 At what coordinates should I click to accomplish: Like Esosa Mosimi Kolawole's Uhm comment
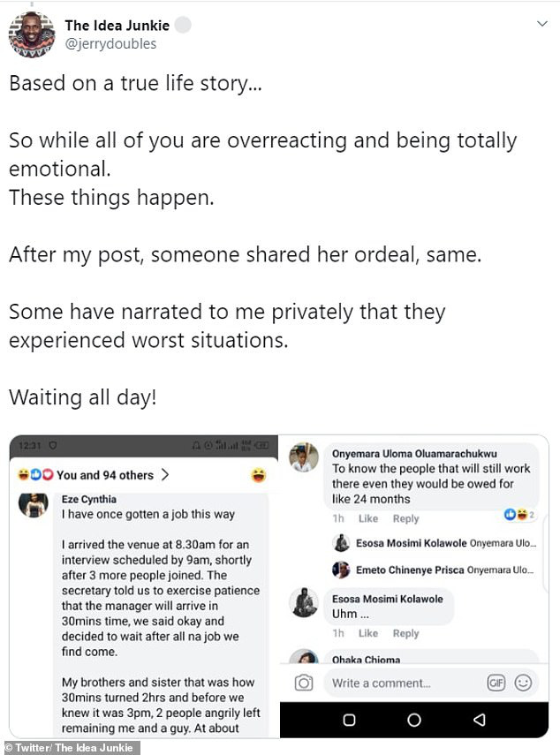pos(368,633)
